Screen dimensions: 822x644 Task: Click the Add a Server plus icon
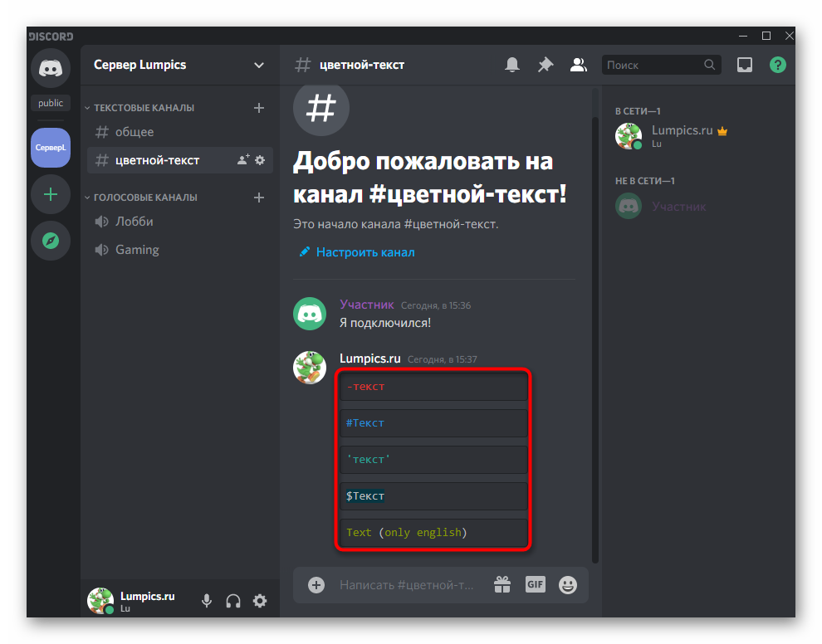51,194
